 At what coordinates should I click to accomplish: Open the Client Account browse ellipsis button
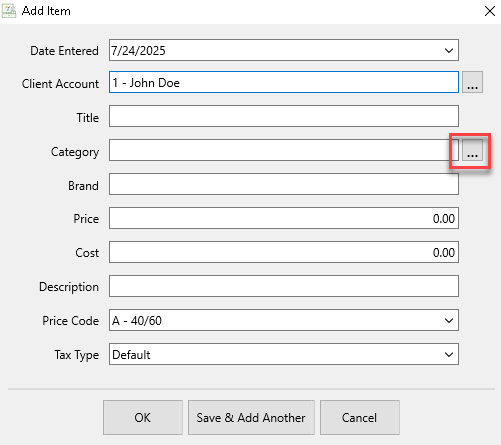tap(472, 82)
